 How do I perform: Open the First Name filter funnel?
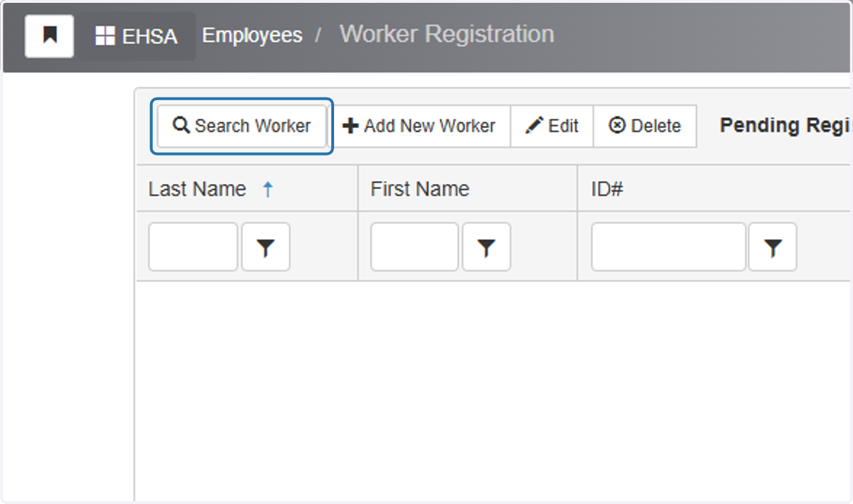[x=486, y=247]
